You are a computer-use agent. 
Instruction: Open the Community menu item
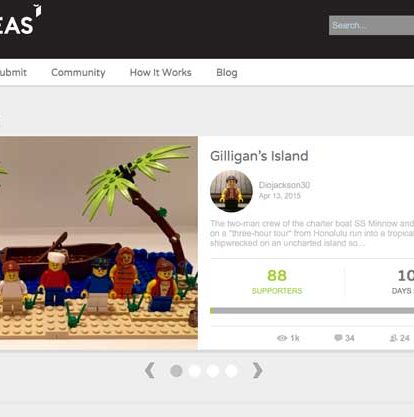point(78,73)
